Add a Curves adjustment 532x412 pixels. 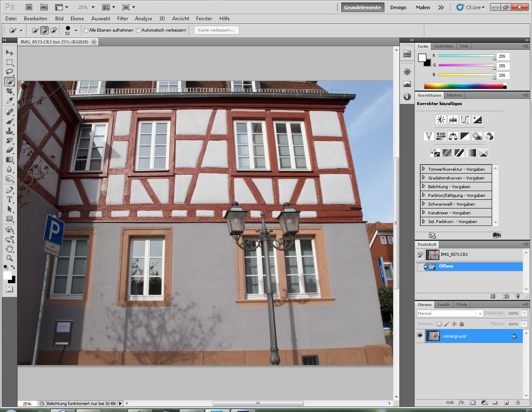click(x=465, y=120)
